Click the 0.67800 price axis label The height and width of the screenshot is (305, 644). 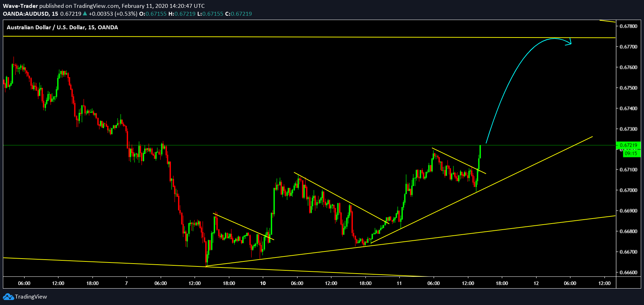pos(628,26)
